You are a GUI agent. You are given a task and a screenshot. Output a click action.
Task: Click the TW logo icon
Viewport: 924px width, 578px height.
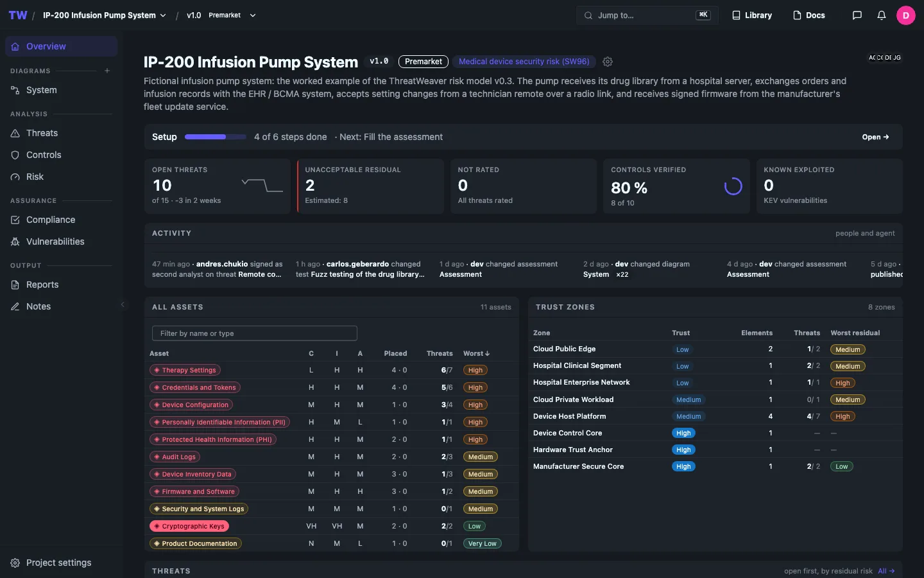(18, 15)
